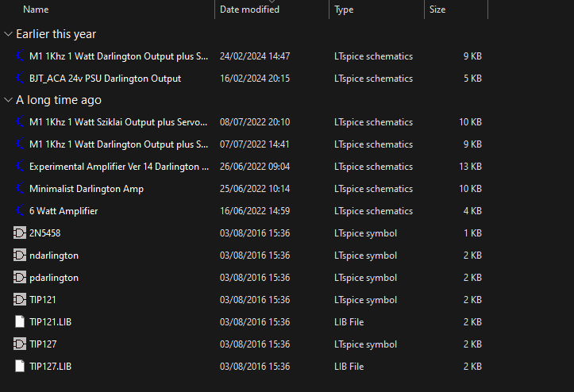Select the 2N5458 file name
The height and width of the screenshot is (392, 574).
(x=44, y=233)
